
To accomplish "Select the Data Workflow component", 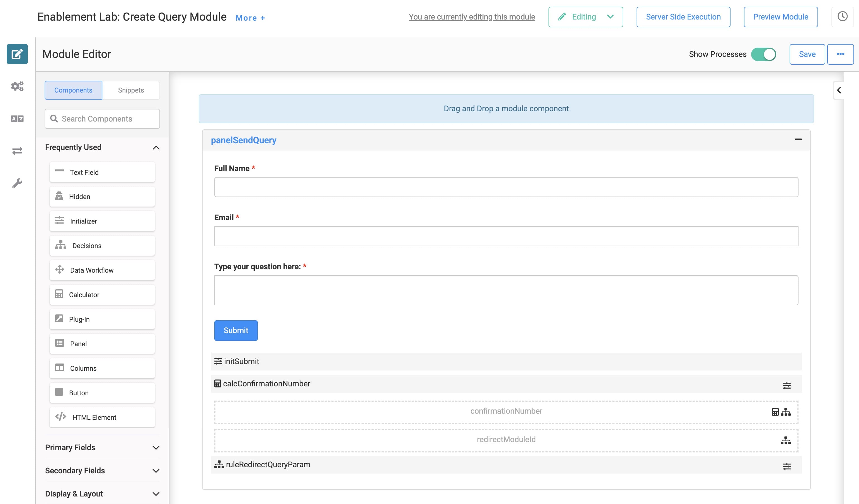I will tap(102, 270).
